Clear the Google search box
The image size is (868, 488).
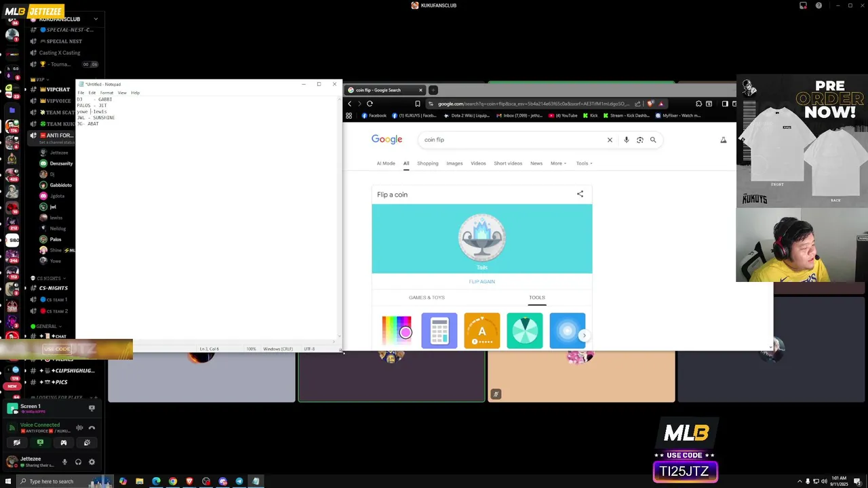click(x=610, y=140)
